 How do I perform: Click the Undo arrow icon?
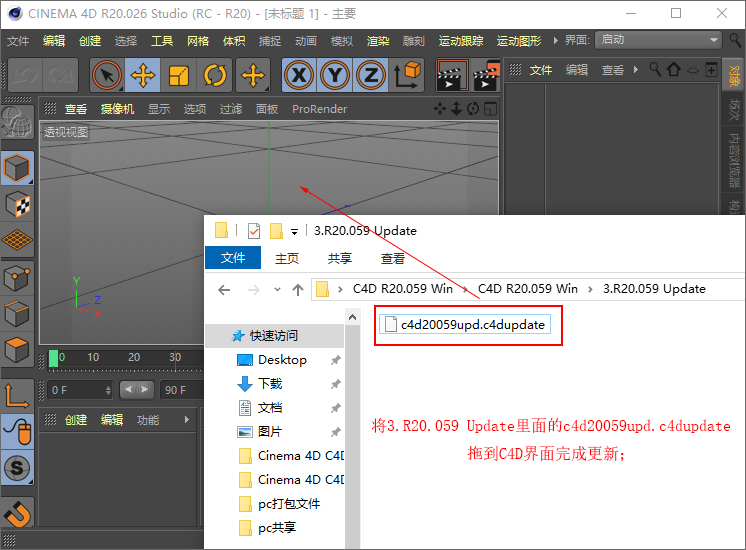click(25, 75)
